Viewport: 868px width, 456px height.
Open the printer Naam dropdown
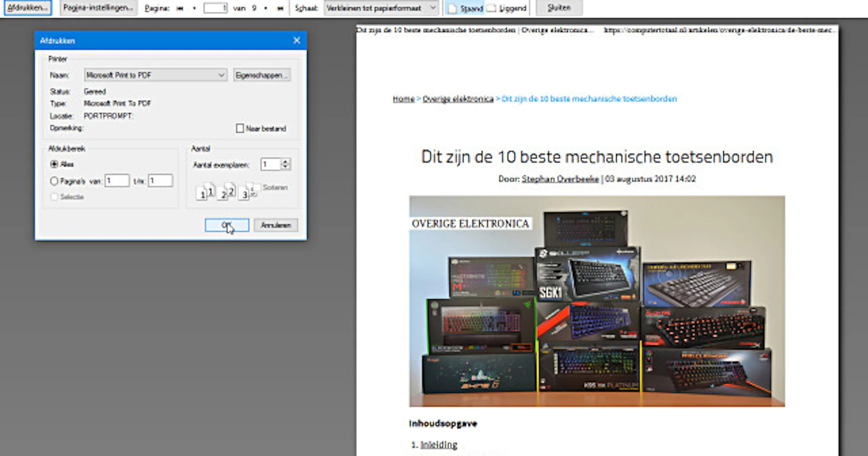coord(156,75)
